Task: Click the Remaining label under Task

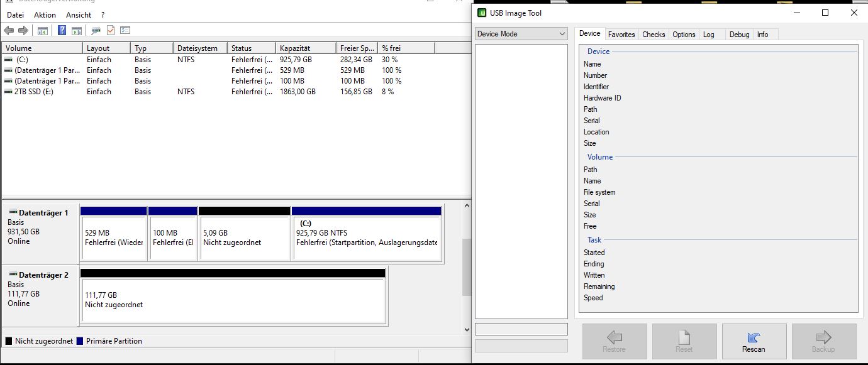Action: (599, 286)
